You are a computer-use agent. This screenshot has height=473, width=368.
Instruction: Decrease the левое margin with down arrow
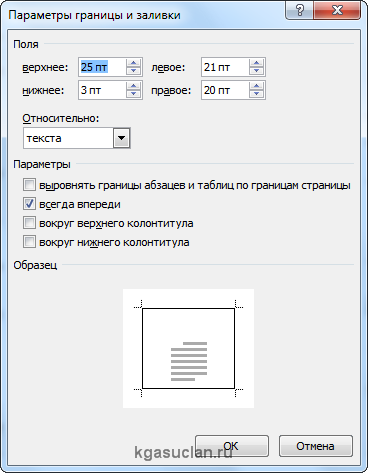(x=256, y=71)
